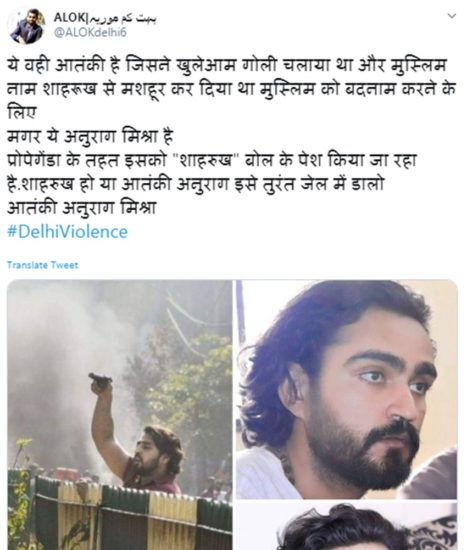Open the partially visible bottom-right photo
The height and width of the screenshot is (550, 467).
346,526
